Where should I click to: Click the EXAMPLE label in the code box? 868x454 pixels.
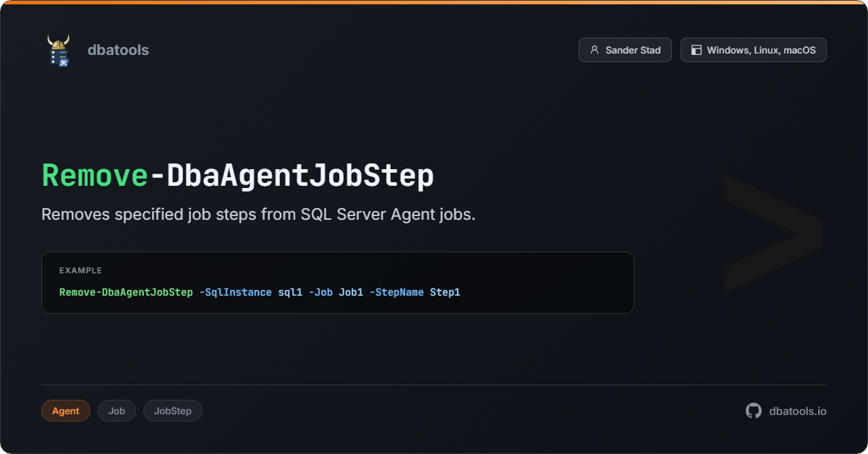tap(80, 270)
